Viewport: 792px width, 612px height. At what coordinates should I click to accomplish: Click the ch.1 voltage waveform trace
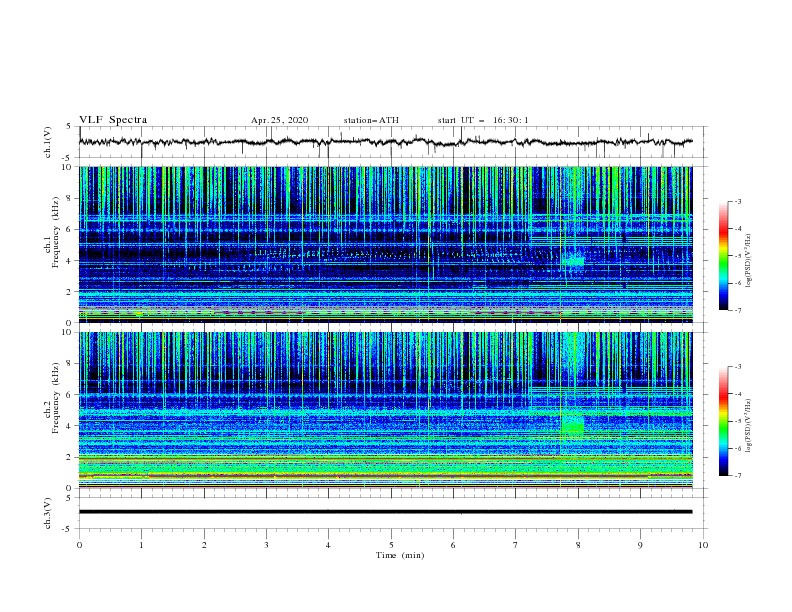(385, 142)
